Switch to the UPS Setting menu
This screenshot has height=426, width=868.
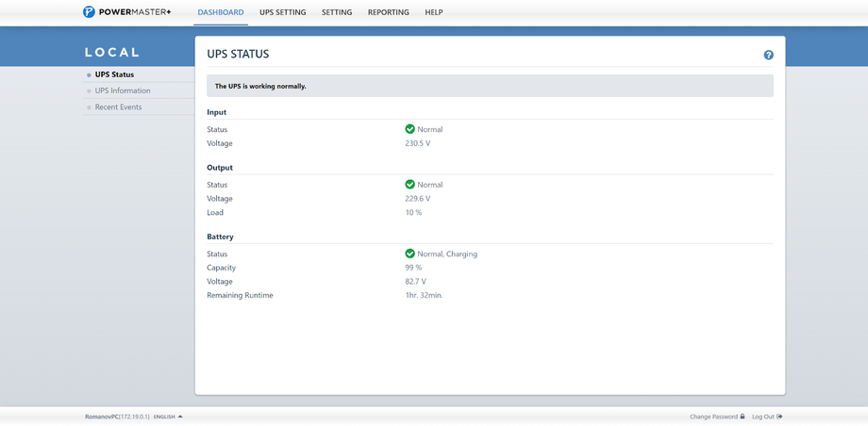click(283, 12)
